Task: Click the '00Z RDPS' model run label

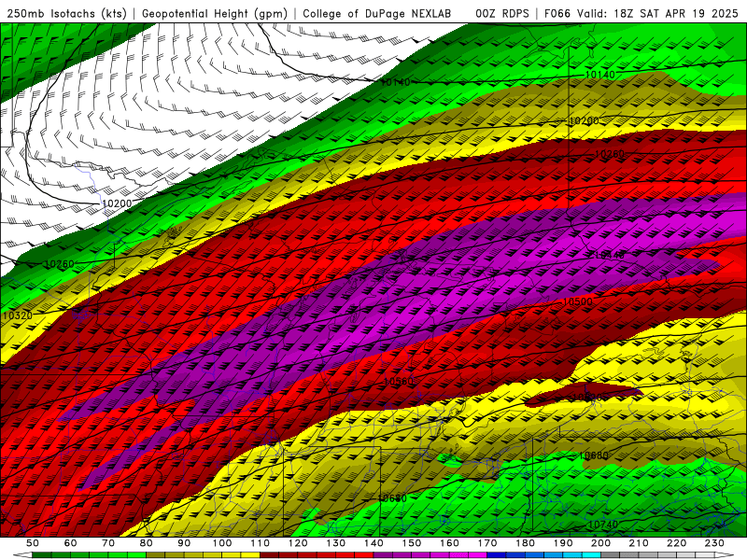Action: [x=501, y=13]
